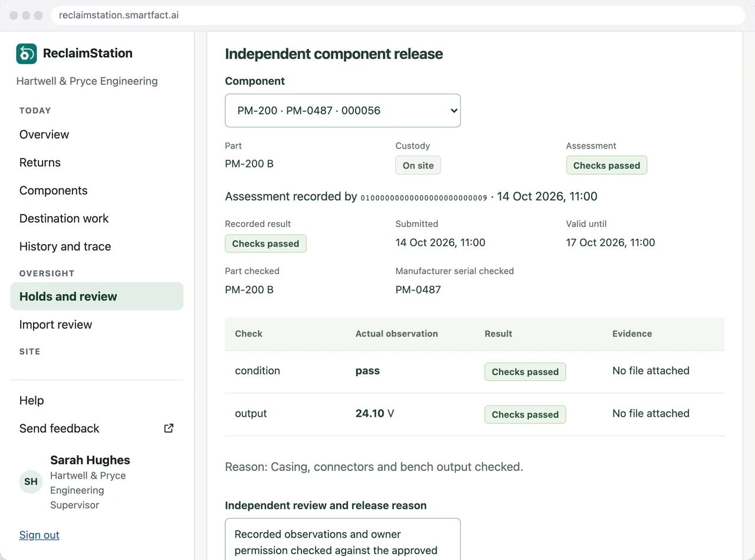Click Checks passed badge under Recorded result

pos(265,243)
